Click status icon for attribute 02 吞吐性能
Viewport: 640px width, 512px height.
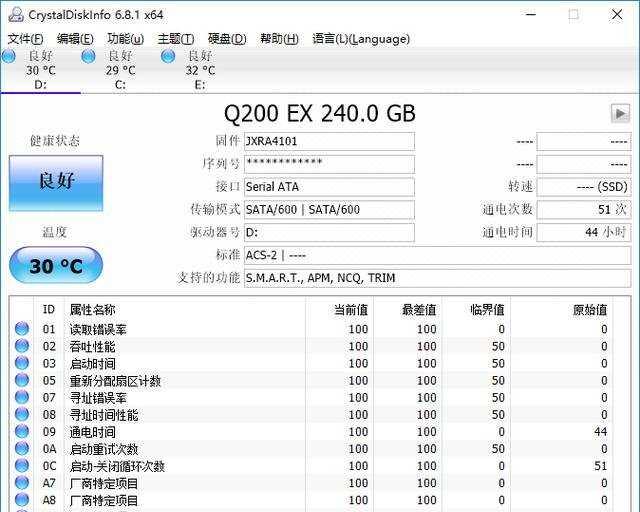tap(22, 346)
